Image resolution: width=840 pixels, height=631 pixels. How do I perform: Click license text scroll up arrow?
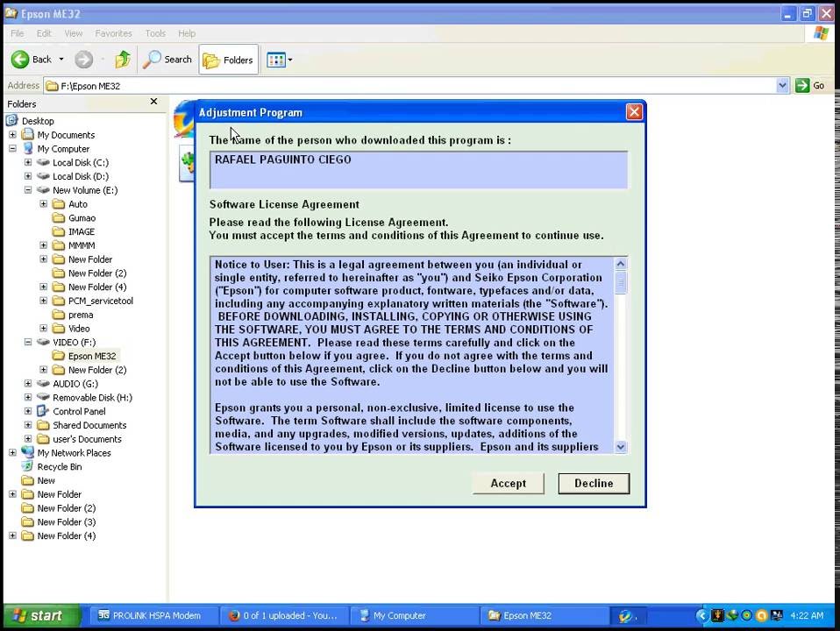click(x=621, y=264)
